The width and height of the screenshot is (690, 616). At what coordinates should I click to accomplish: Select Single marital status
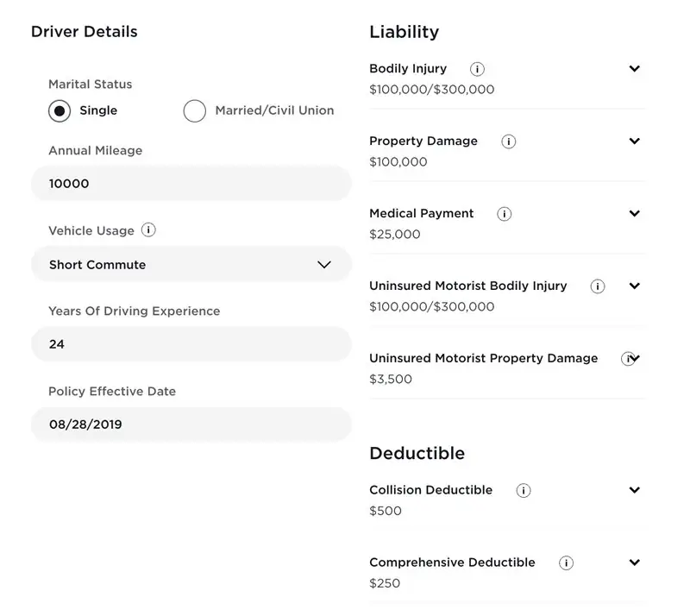(x=60, y=111)
